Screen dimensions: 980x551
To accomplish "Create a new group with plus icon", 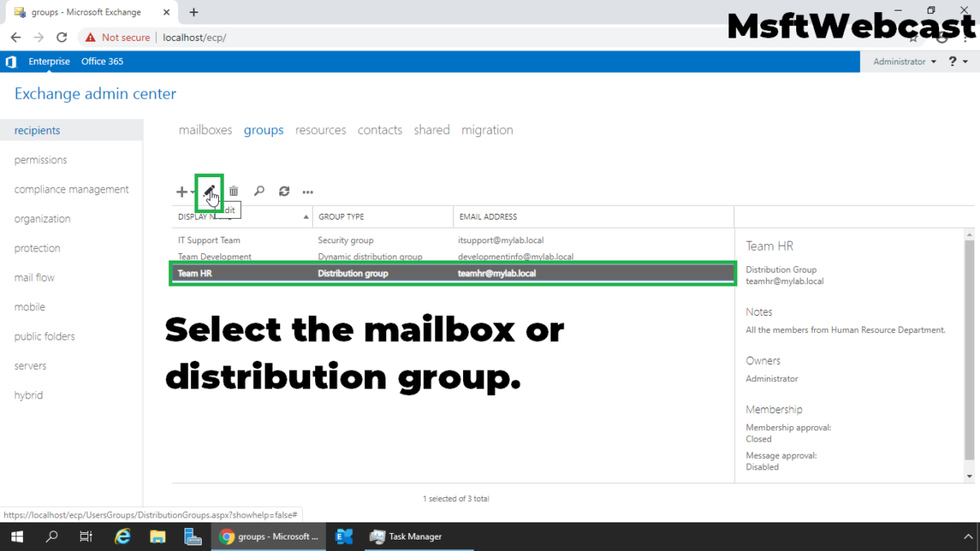I will 180,191.
